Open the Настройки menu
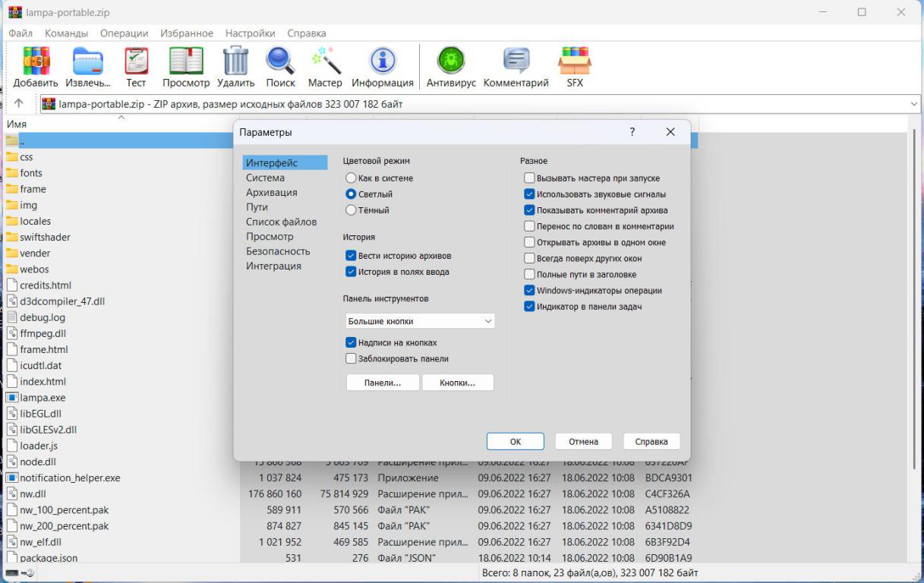This screenshot has height=583, width=924. [x=249, y=33]
